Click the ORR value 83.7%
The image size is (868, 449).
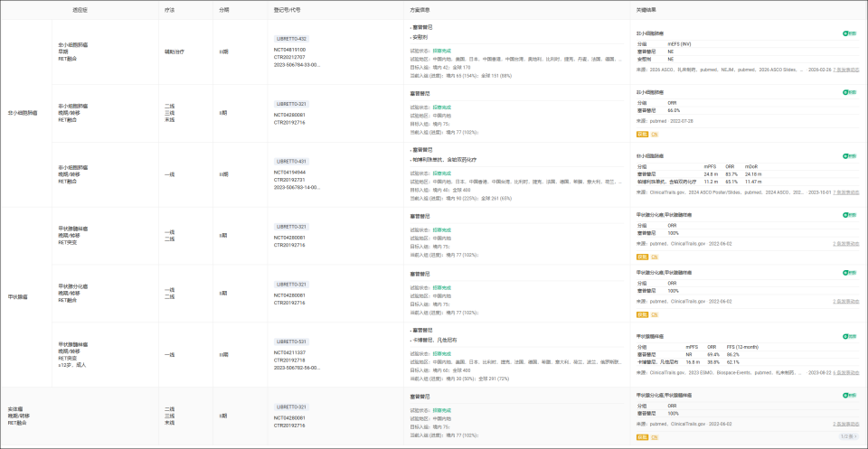click(731, 173)
